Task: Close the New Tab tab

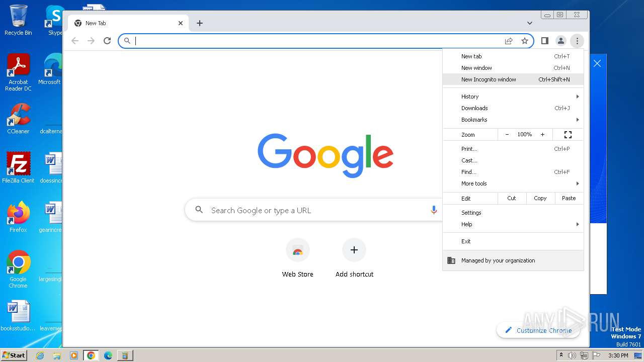Action: tap(181, 23)
